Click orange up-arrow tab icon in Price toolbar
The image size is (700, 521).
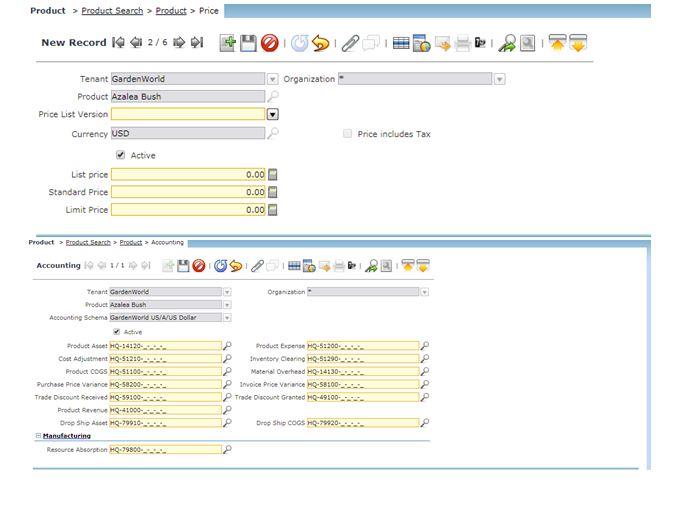pos(557,43)
